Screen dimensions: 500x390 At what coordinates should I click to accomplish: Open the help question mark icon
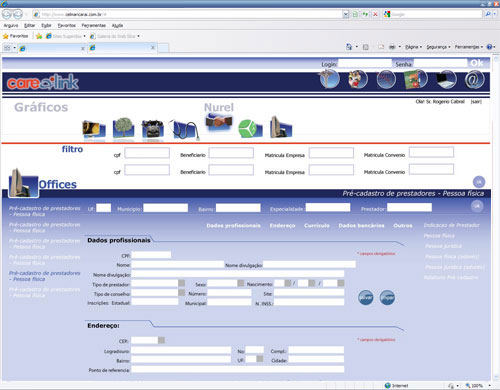pos(489,47)
